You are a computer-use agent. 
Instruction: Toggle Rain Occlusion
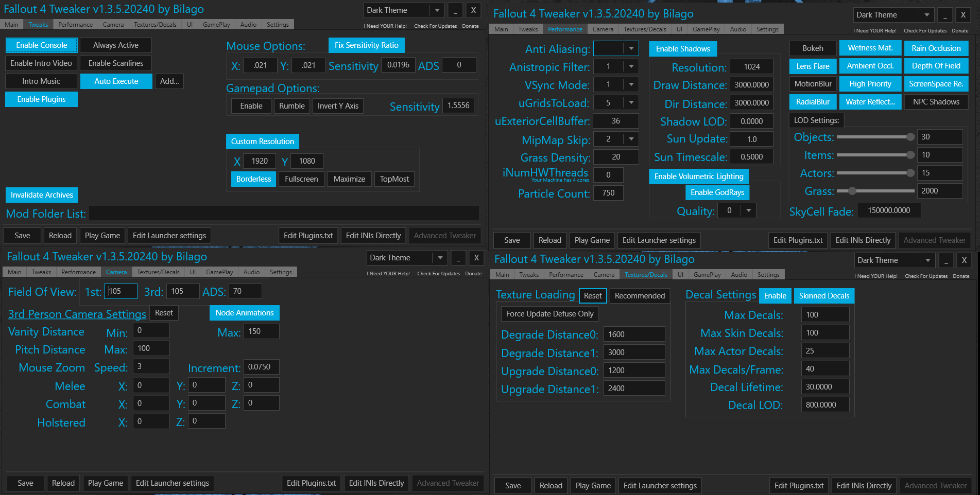click(936, 48)
